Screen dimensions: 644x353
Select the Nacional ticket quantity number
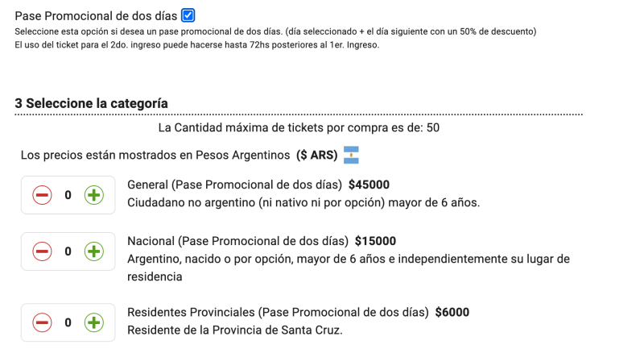(x=68, y=251)
